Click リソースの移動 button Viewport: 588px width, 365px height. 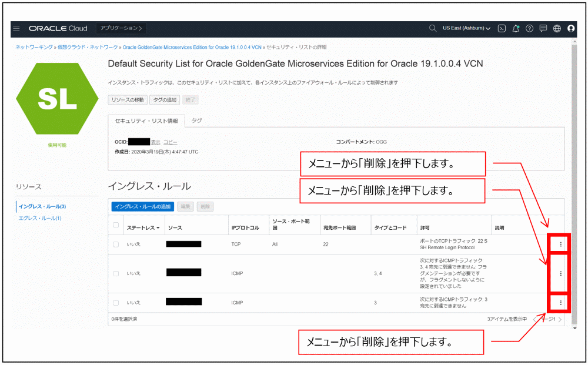[128, 100]
